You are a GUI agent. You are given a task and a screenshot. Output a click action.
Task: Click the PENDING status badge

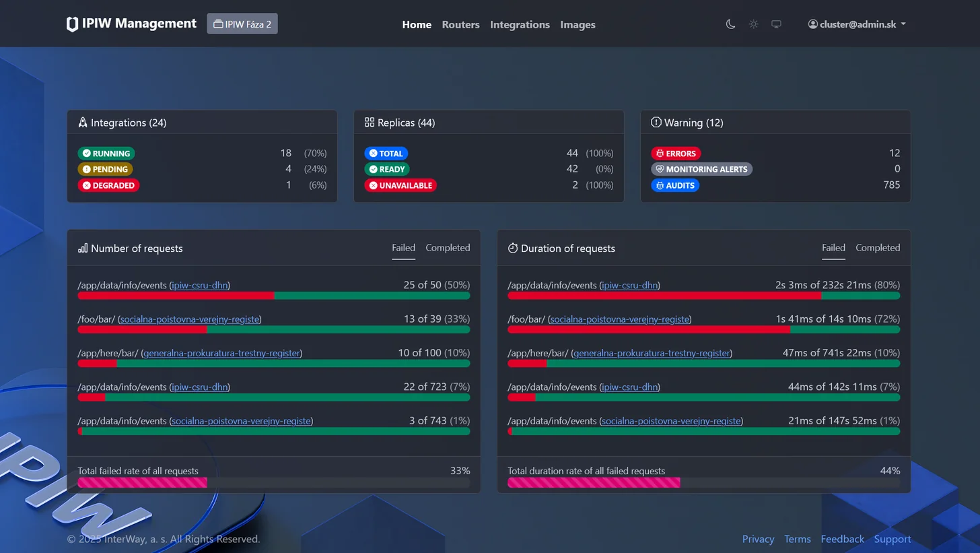105,169
